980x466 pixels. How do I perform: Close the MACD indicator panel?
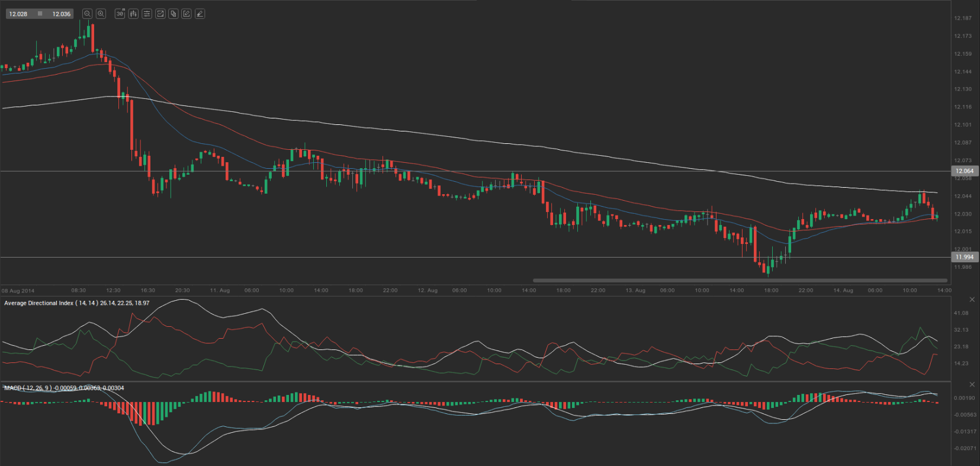click(972, 385)
